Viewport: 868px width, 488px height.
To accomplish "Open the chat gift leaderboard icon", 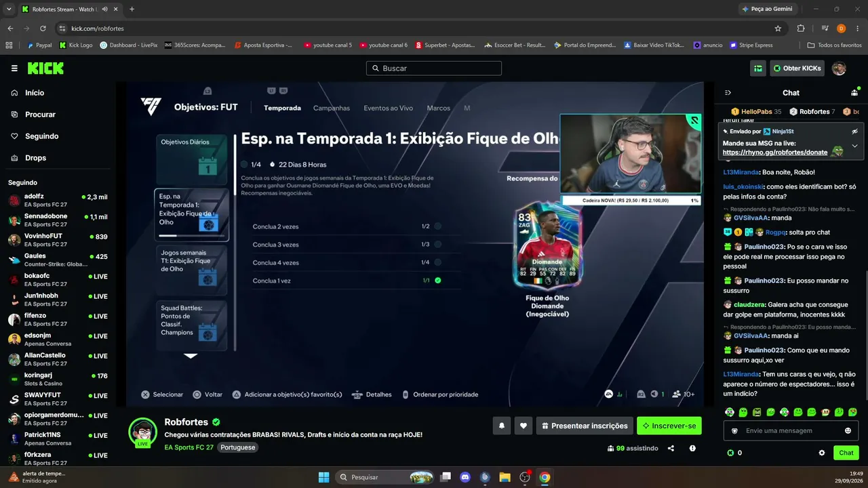I will click(x=854, y=93).
